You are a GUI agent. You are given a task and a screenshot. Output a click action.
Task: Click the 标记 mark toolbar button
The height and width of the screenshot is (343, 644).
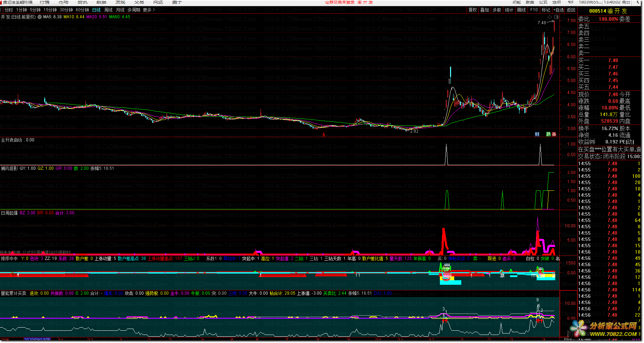(546, 10)
